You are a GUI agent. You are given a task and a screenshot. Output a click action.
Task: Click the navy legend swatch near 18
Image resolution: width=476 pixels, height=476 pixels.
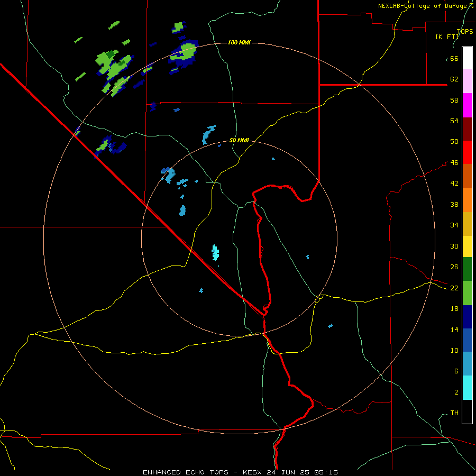coord(467,317)
